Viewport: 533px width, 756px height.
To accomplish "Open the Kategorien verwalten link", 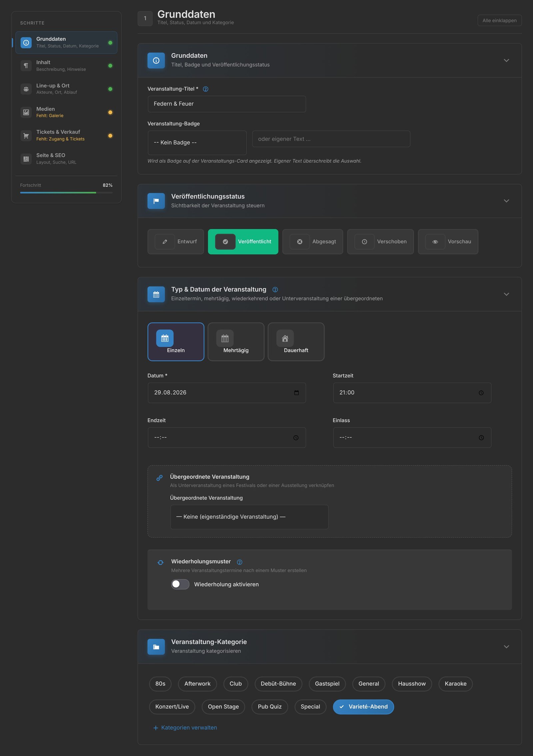I will (x=185, y=727).
